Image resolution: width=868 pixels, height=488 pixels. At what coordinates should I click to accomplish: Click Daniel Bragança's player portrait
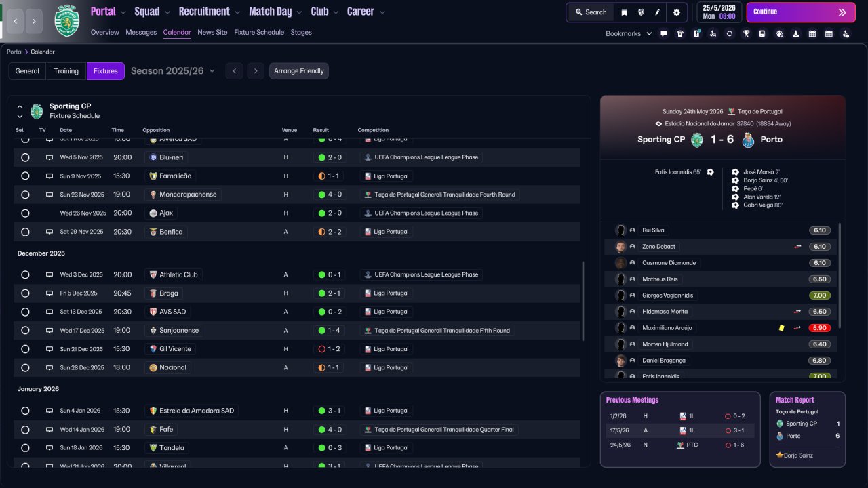(x=620, y=361)
